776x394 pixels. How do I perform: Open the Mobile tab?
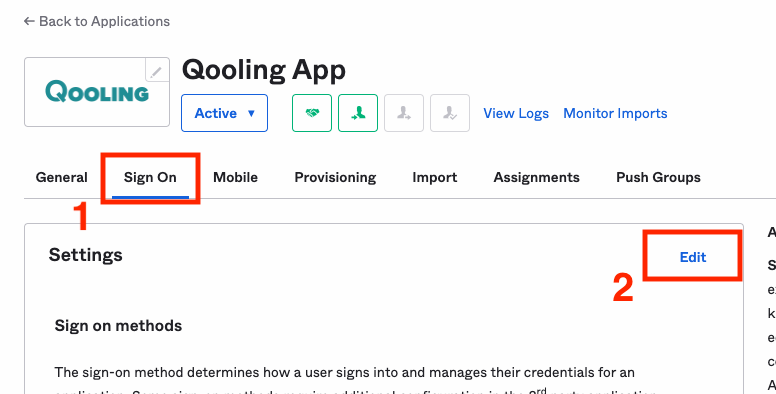pos(236,177)
